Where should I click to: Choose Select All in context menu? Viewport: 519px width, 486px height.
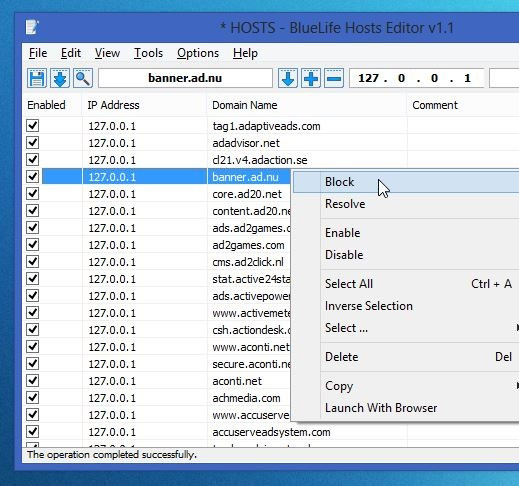[406, 284]
